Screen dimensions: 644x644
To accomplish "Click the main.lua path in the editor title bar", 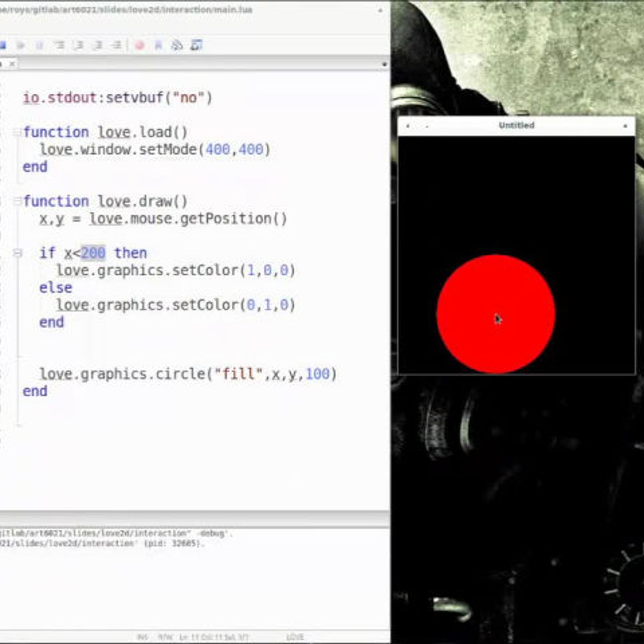I will point(126,10).
